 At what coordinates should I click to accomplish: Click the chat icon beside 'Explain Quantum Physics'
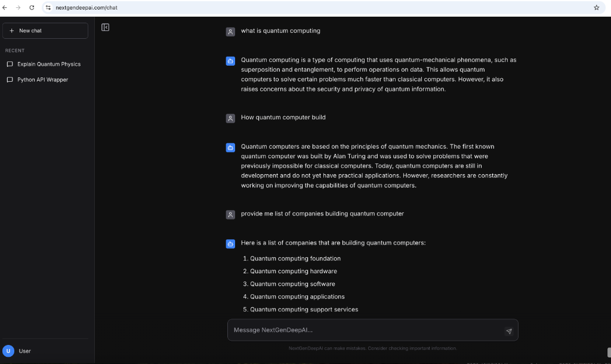pos(9,64)
